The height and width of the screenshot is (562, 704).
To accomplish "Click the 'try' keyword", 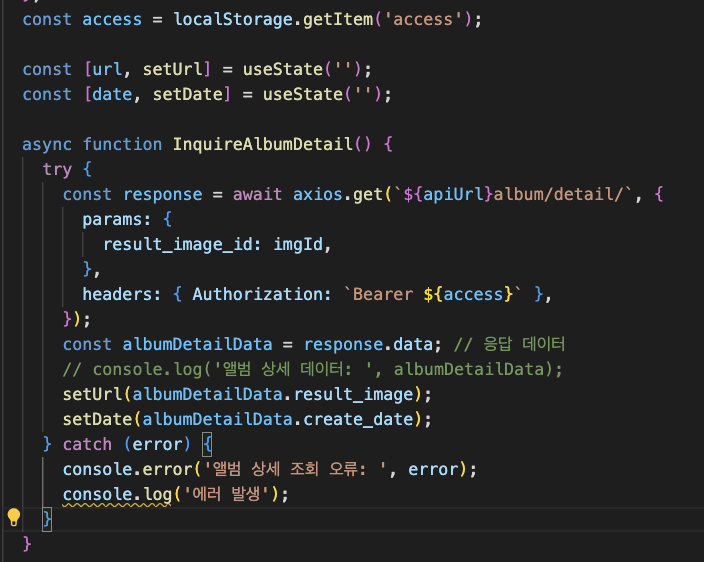I will click(x=57, y=170).
